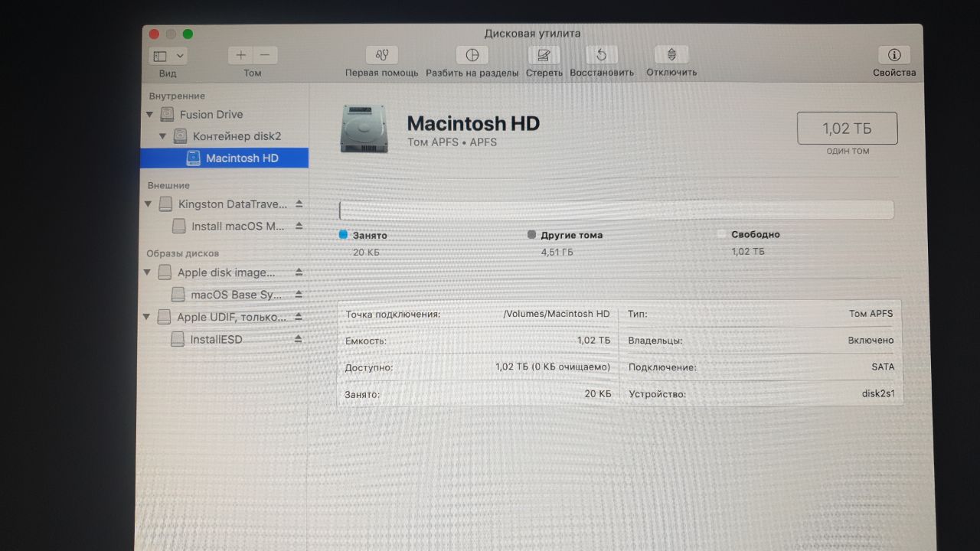Collapse the Kingston DataTraveler disk row

[149, 204]
